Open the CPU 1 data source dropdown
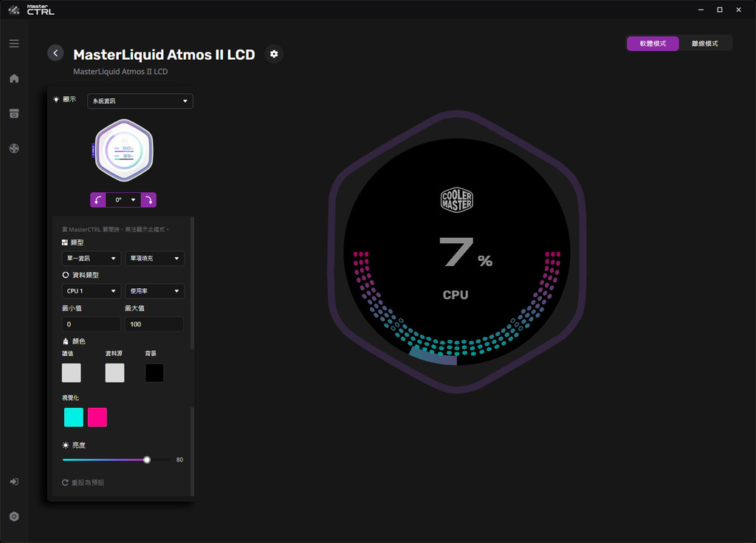The image size is (756, 543). [91, 291]
